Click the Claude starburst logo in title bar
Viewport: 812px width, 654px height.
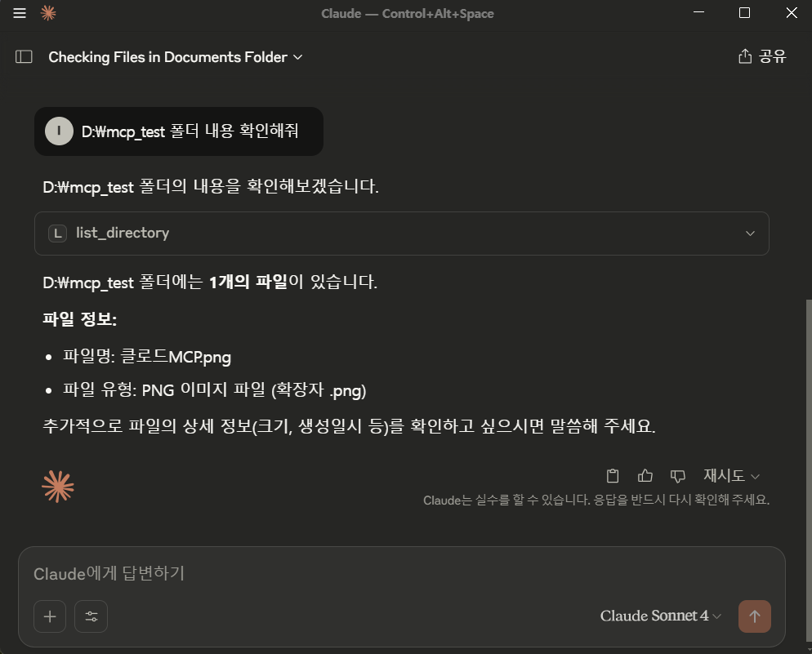(x=48, y=13)
